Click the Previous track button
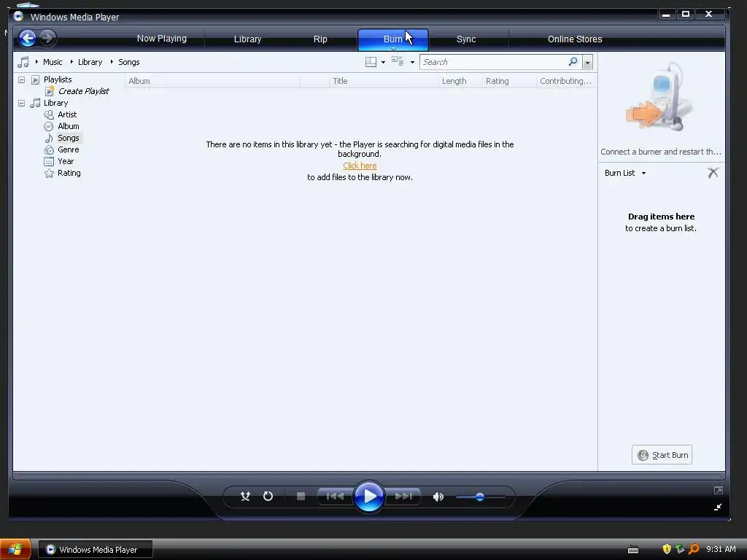 334,496
